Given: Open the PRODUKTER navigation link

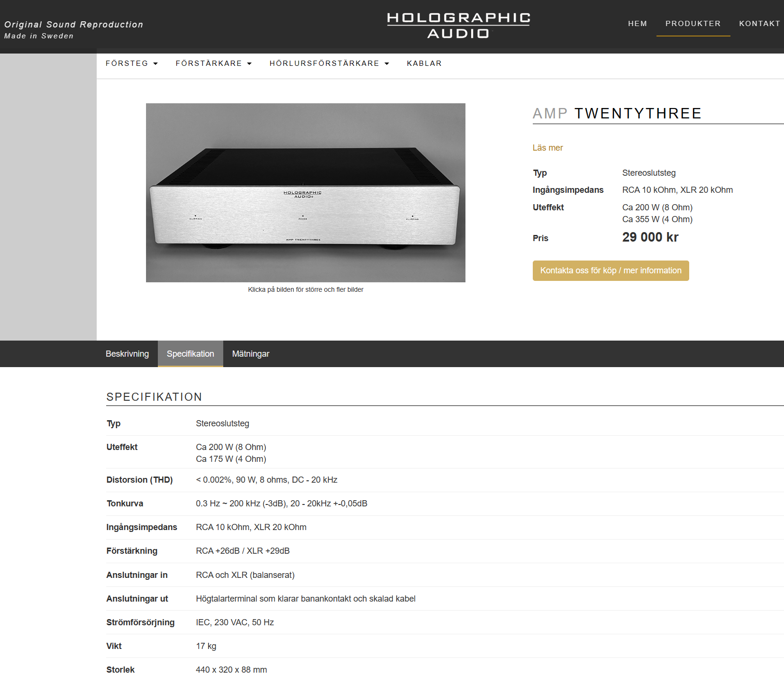Looking at the screenshot, I should pyautogui.click(x=693, y=24).
